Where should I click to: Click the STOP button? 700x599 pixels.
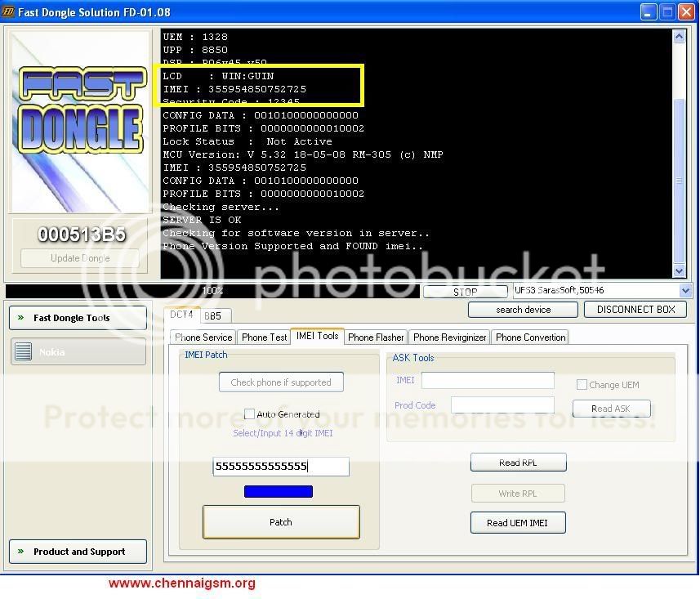coord(466,292)
